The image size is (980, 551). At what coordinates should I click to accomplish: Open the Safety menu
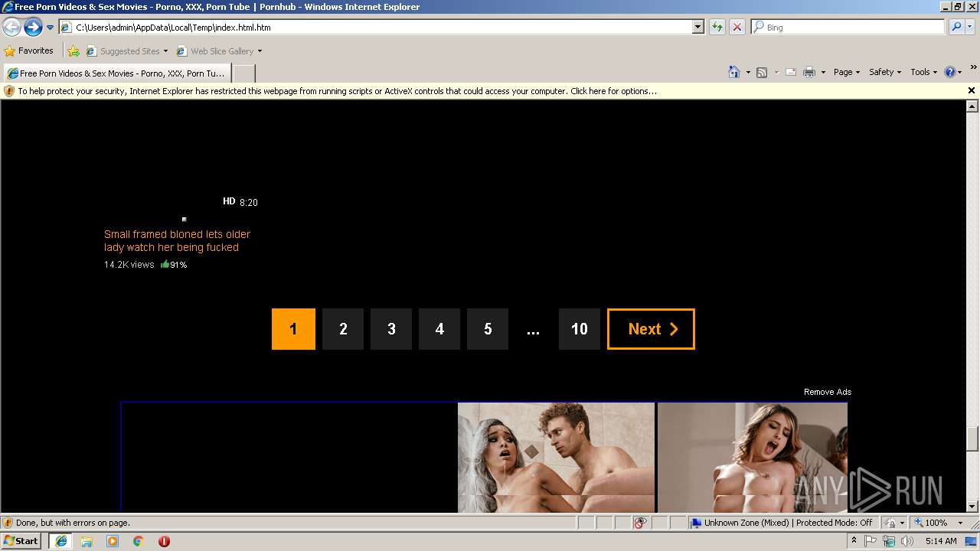pos(885,72)
